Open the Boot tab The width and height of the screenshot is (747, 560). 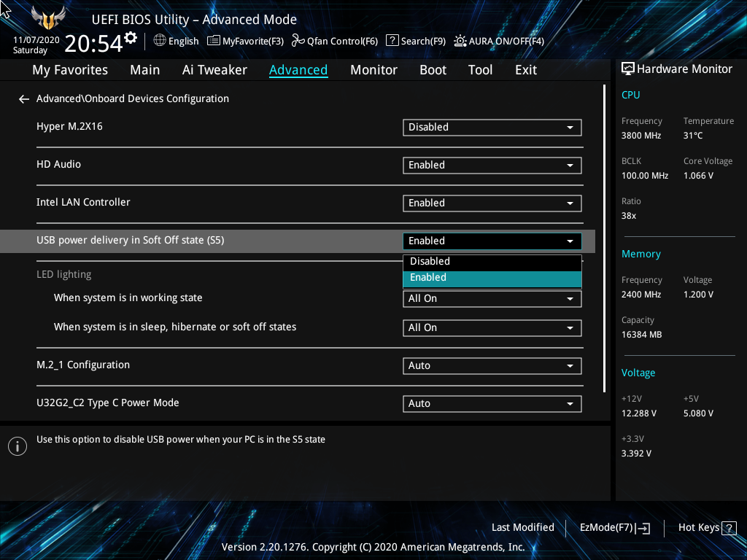coord(433,70)
